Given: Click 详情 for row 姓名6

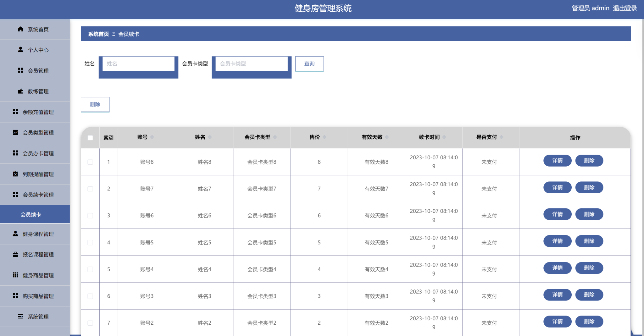Looking at the screenshot, I should click(x=557, y=214).
